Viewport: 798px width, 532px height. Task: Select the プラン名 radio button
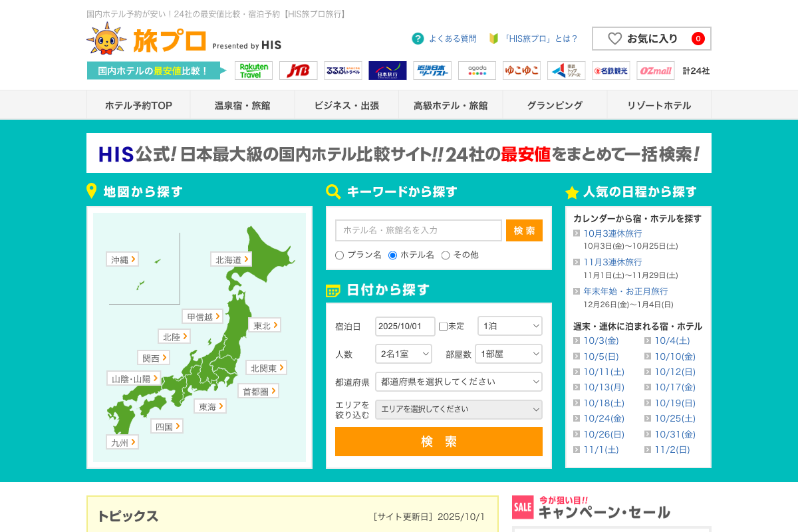click(x=340, y=255)
